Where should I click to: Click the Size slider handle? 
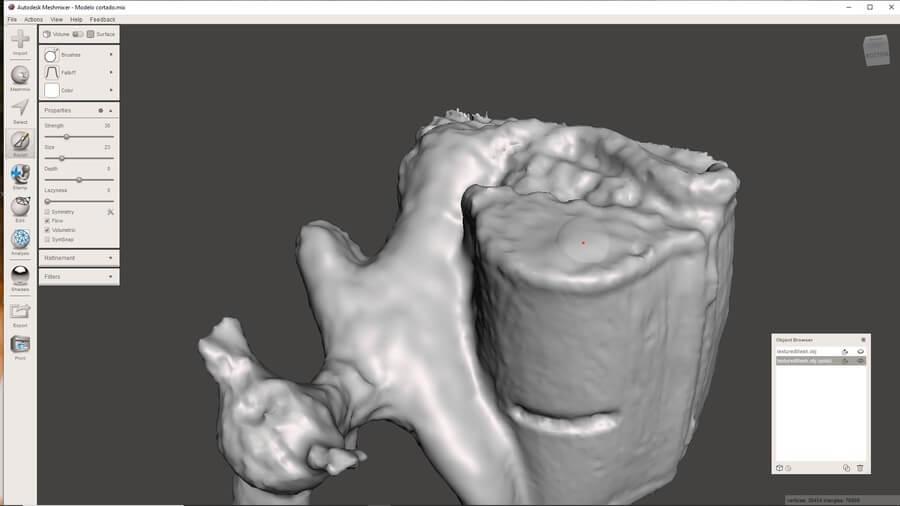[x=61, y=158]
